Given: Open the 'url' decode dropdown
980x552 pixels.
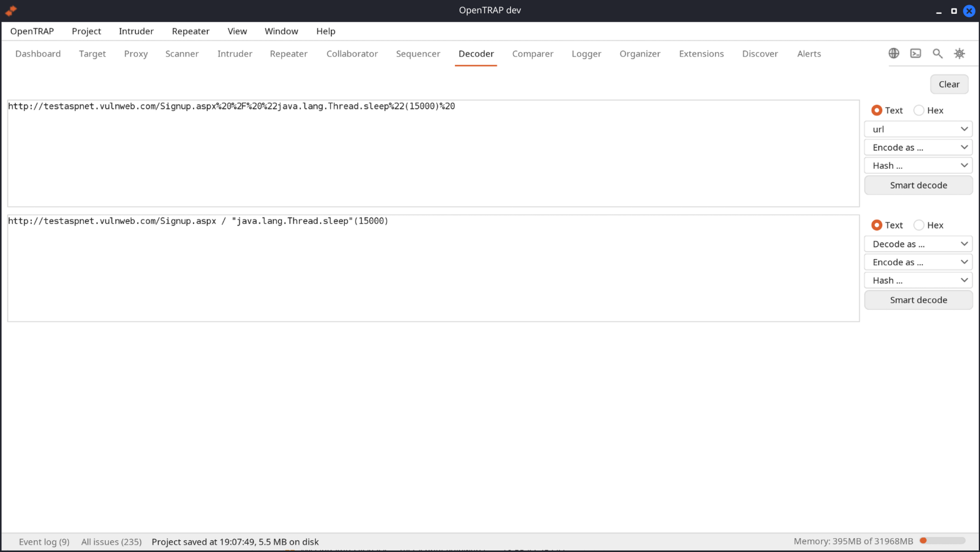Looking at the screenshot, I should click(918, 129).
